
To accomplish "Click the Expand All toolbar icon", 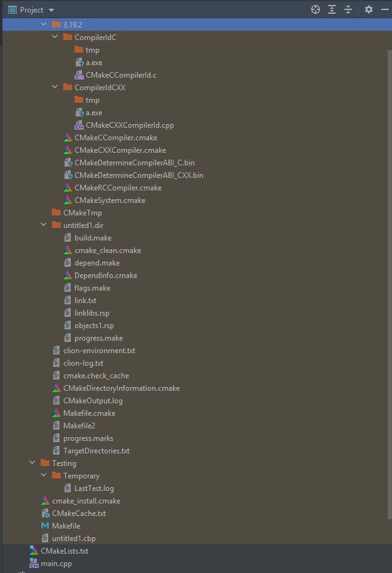I will [332, 9].
